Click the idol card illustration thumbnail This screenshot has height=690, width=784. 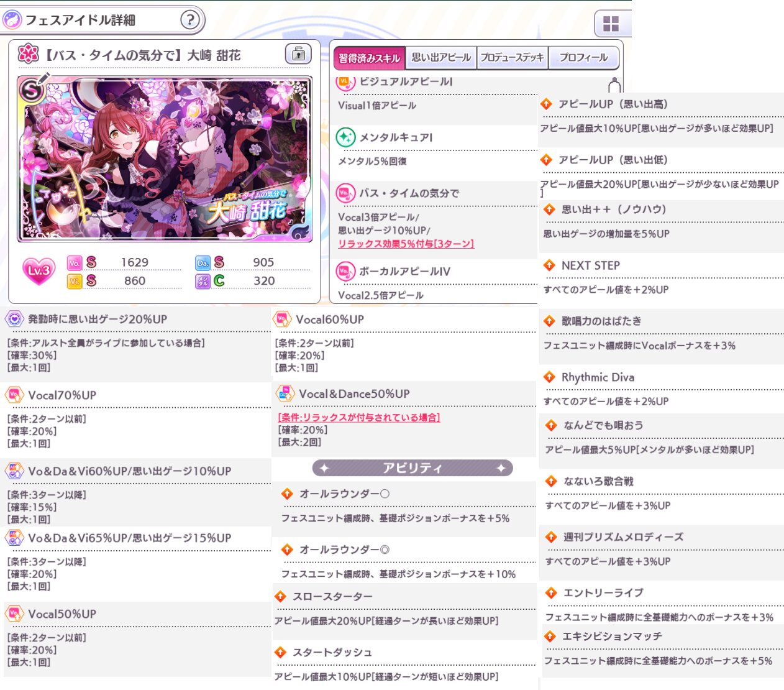165,159
